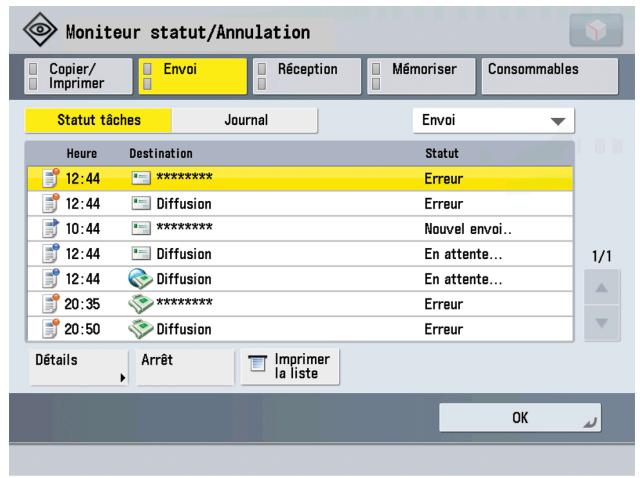Select first En attente... row with card icon

pyautogui.click(x=300, y=254)
